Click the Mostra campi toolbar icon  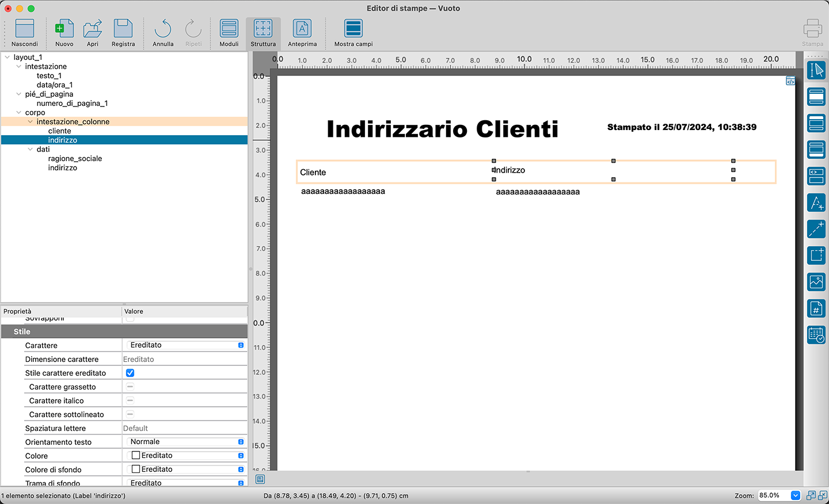click(353, 33)
